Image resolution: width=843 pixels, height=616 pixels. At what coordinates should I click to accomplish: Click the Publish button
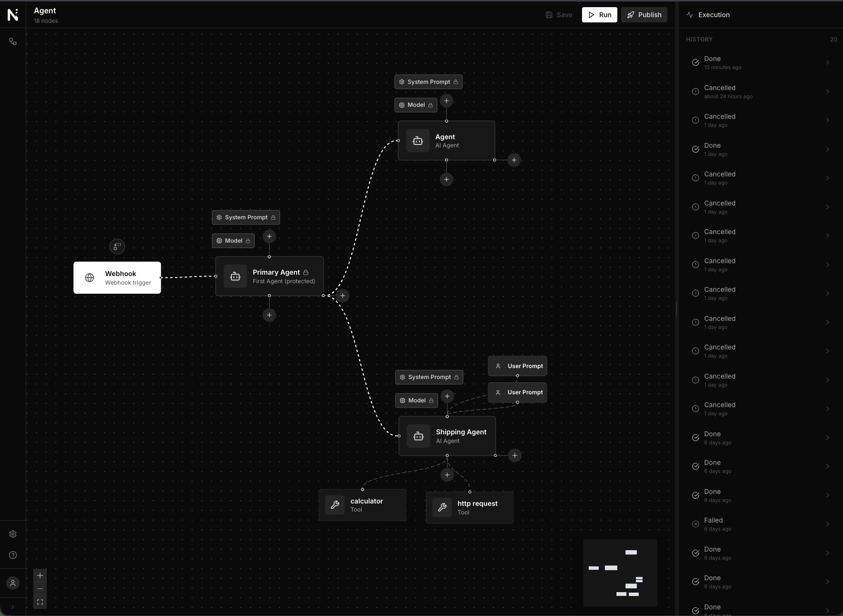click(644, 15)
